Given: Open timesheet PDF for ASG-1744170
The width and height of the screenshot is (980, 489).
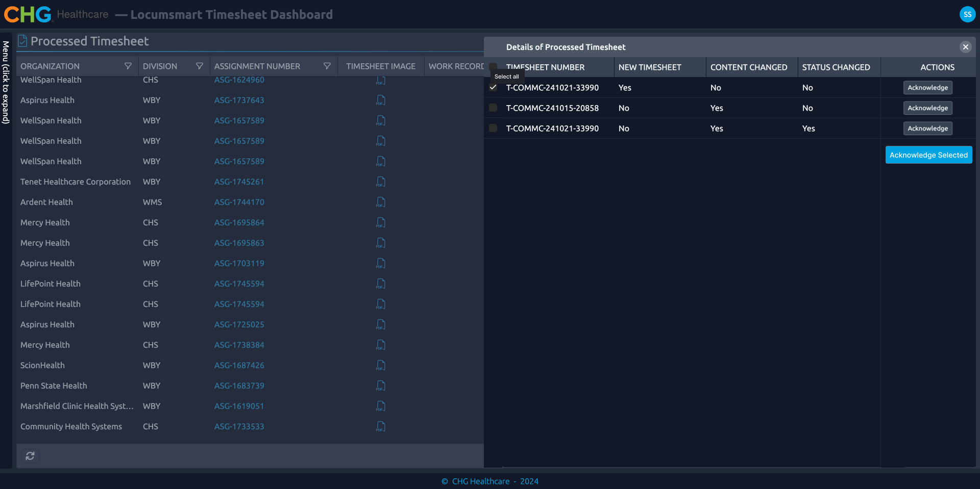Looking at the screenshot, I should click(381, 202).
